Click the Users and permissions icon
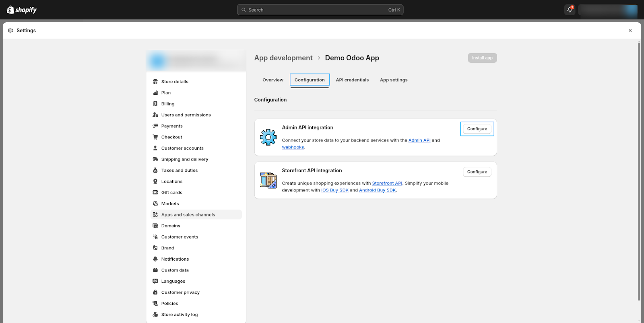The height and width of the screenshot is (323, 644). coord(155,115)
